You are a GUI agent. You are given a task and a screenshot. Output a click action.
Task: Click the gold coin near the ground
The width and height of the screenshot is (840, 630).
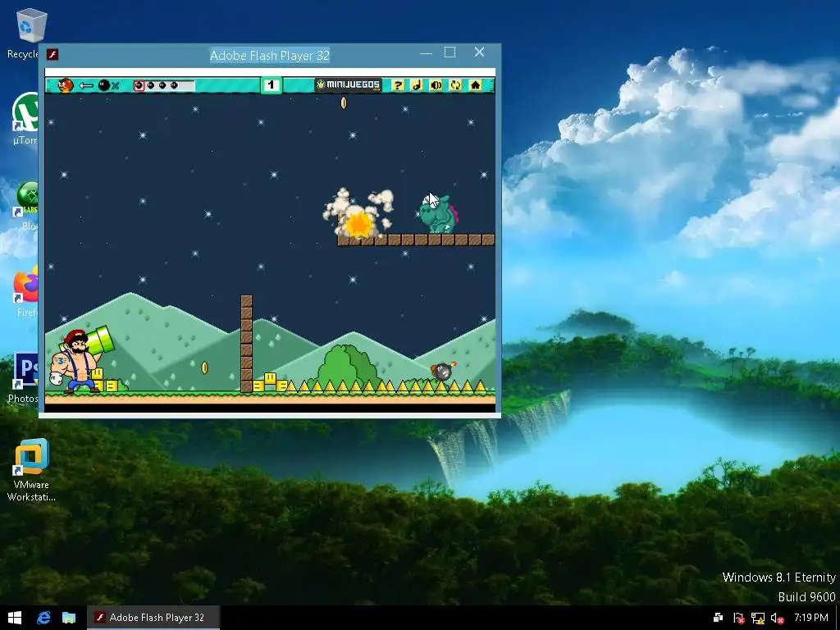(x=204, y=367)
